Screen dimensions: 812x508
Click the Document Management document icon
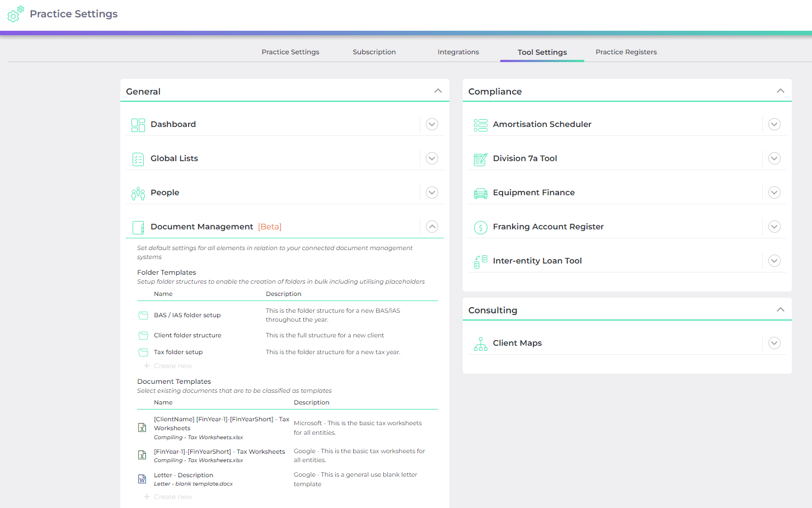(138, 227)
